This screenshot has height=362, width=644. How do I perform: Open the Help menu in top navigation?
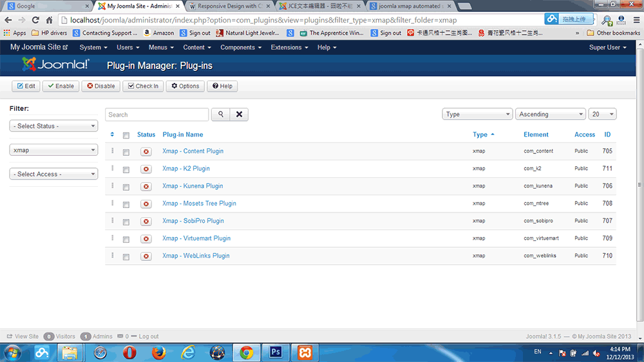[327, 47]
